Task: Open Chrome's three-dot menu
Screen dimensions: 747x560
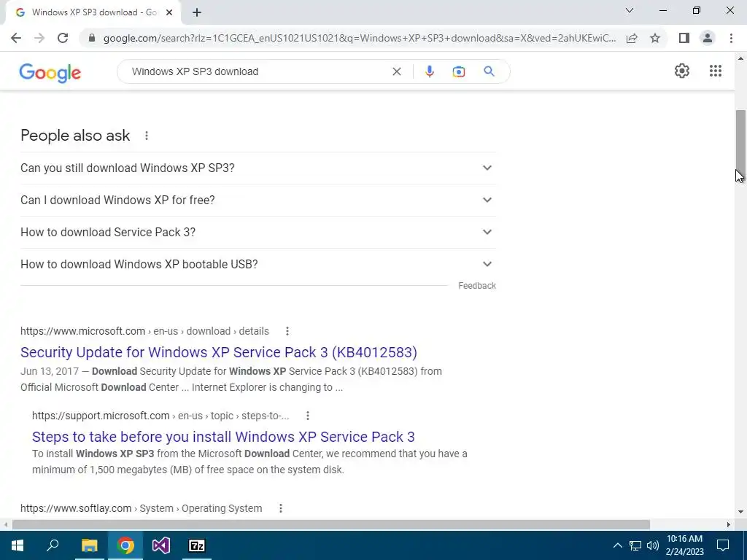Action: (731, 38)
